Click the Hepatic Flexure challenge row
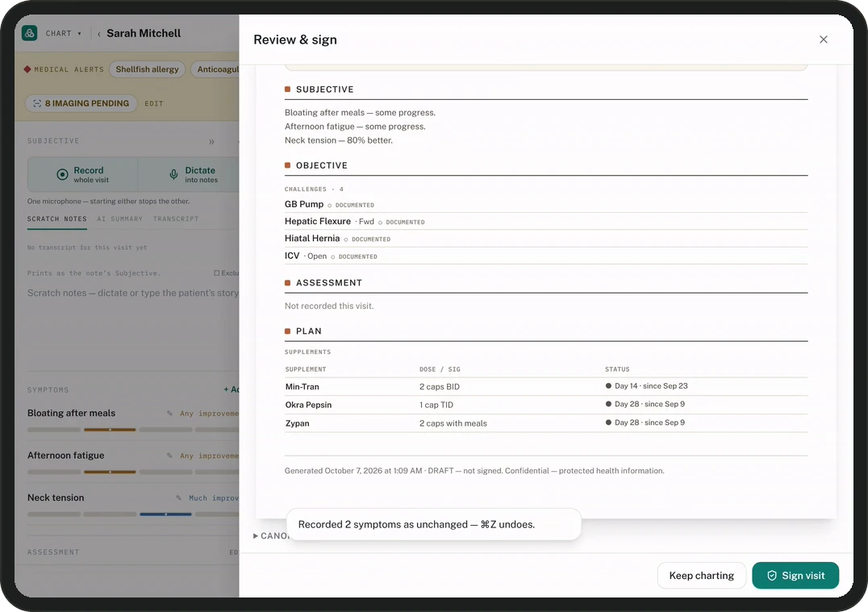868x612 pixels. (546, 222)
